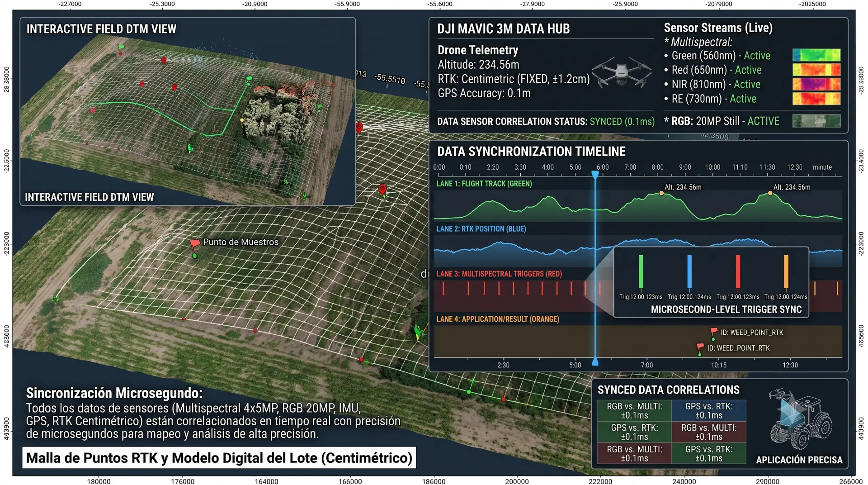Click the 6:00 tick on timeline ruler
The image size is (868, 485).
point(603,167)
